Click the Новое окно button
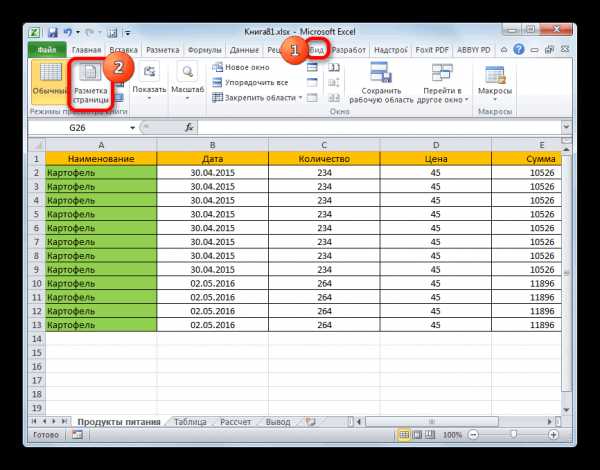Image resolution: width=600 pixels, height=470 pixels. (241, 67)
